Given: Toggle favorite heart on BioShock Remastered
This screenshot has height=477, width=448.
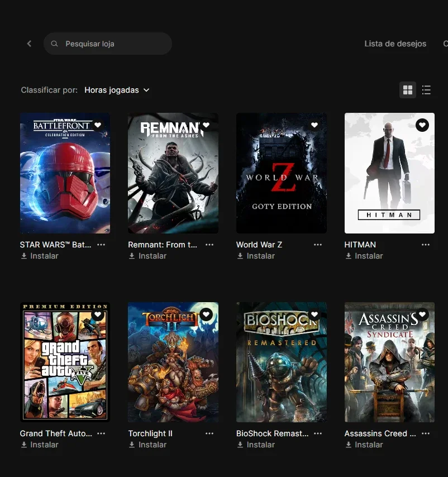Looking at the screenshot, I should click(x=314, y=314).
